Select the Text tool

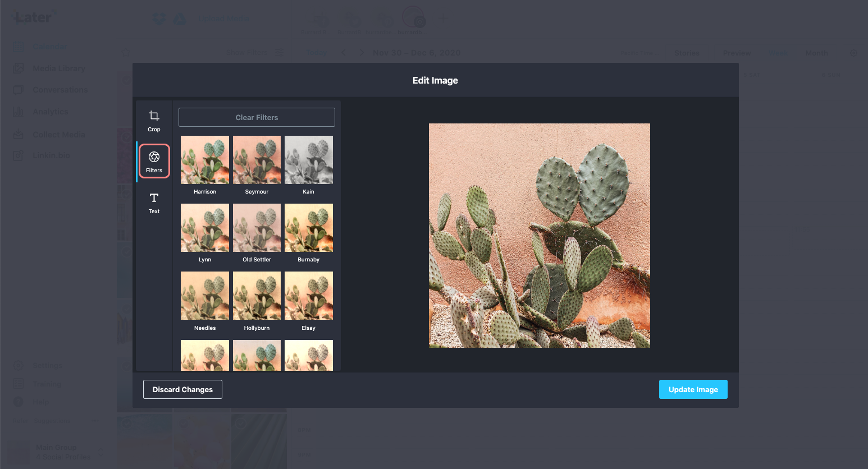pyautogui.click(x=154, y=203)
